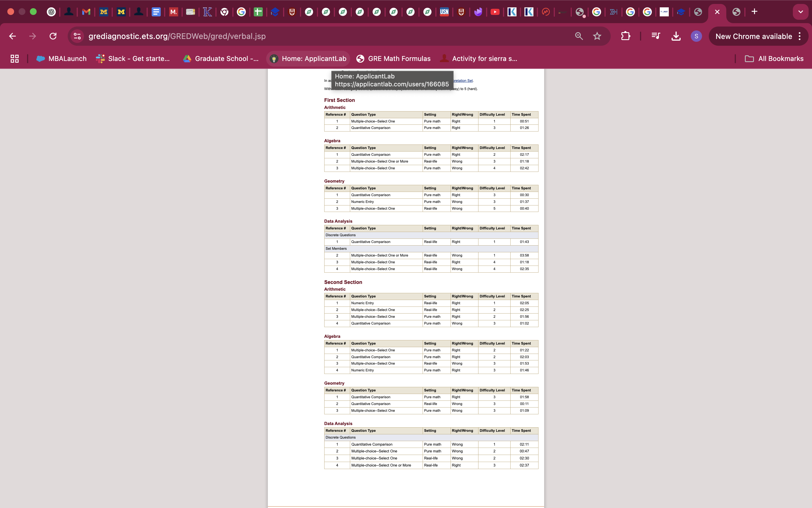Go back to the previous page

pyautogui.click(x=12, y=36)
